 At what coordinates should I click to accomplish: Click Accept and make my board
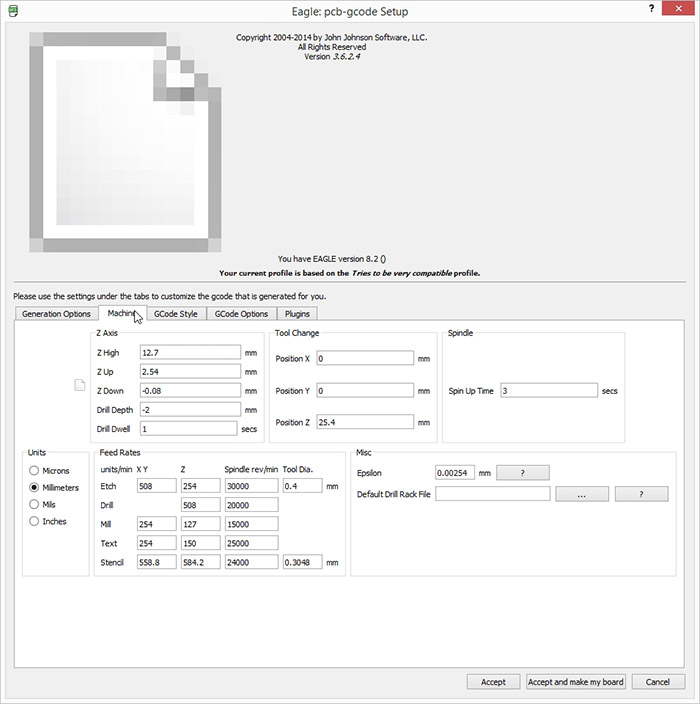pos(576,682)
